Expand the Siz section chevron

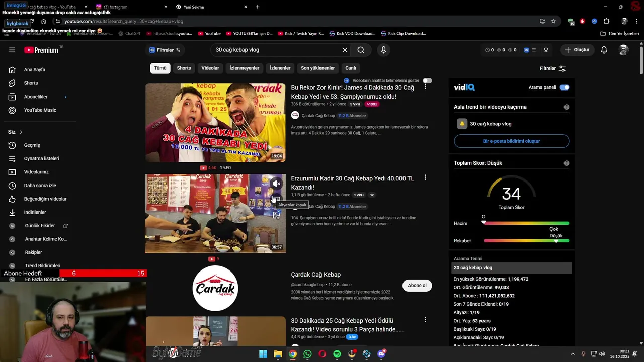[x=21, y=132]
